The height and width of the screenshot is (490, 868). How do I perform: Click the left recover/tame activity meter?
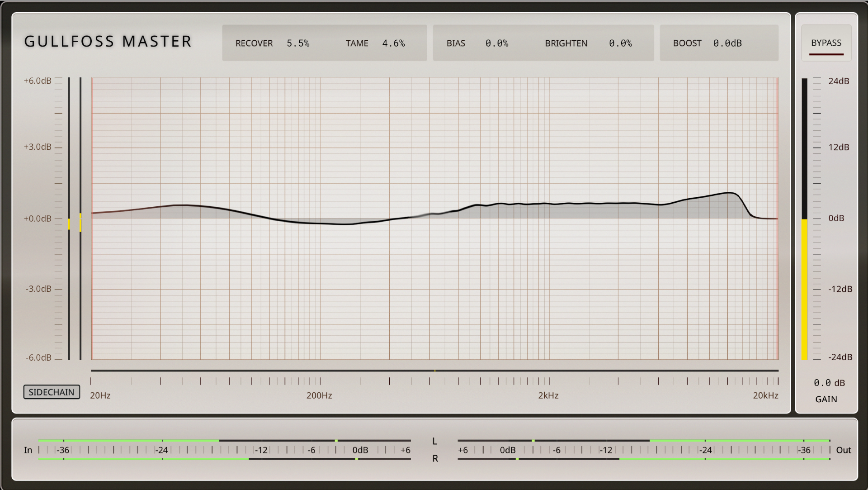click(x=69, y=219)
